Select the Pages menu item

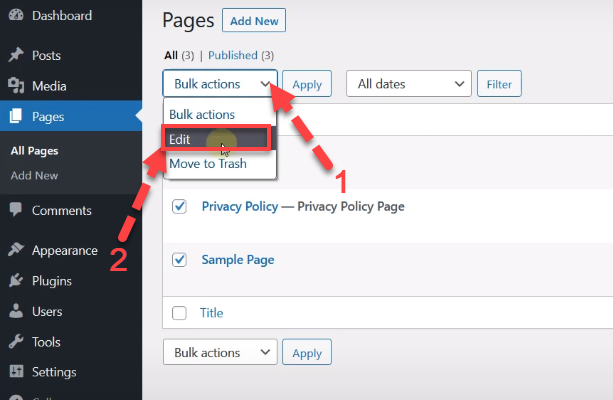pos(71,116)
